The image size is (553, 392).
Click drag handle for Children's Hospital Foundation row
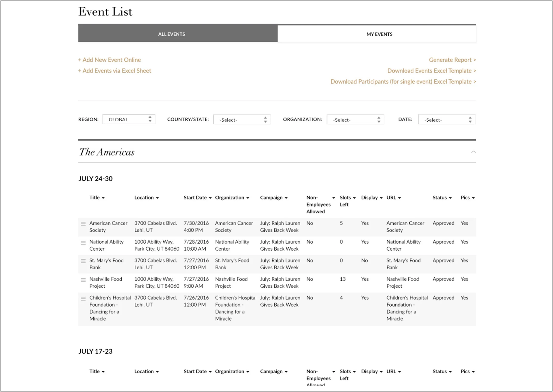[x=83, y=299]
